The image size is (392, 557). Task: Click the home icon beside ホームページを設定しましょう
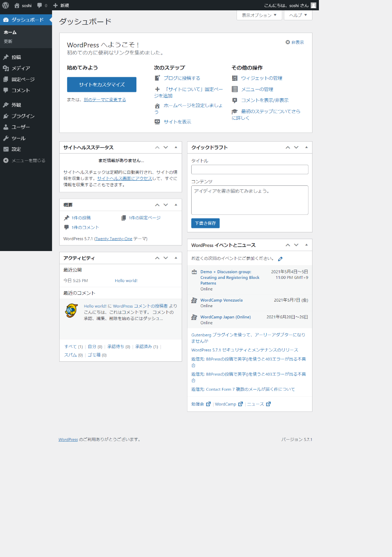(157, 106)
